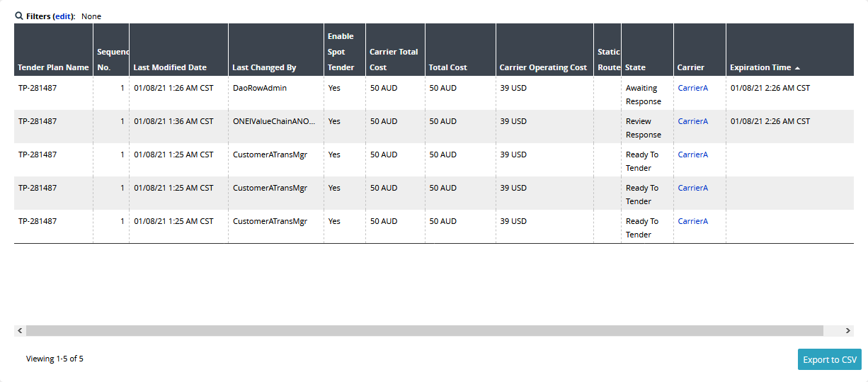Viewport: 868px width, 382px height.
Task: Open CarrierA link in Review Response row
Action: (693, 121)
